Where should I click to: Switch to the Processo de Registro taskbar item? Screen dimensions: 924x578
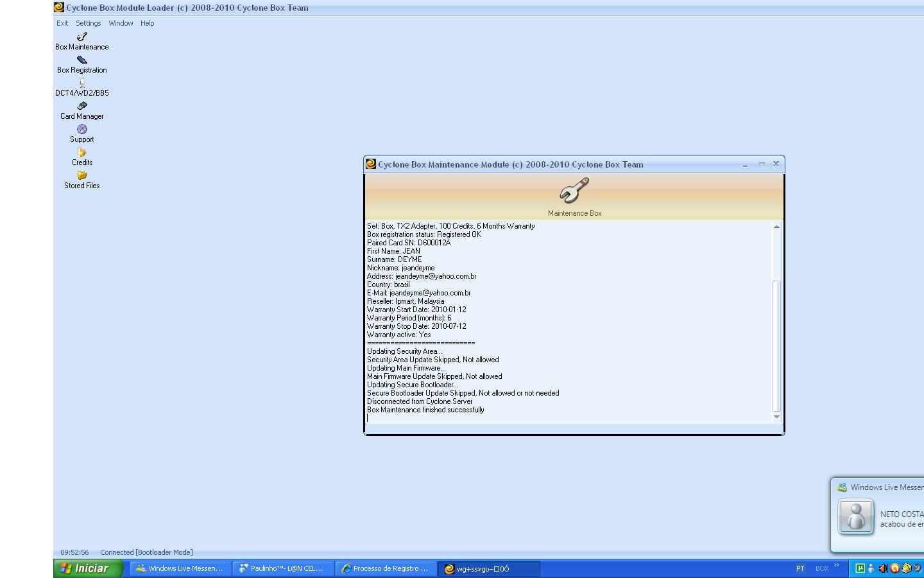pyautogui.click(x=386, y=568)
